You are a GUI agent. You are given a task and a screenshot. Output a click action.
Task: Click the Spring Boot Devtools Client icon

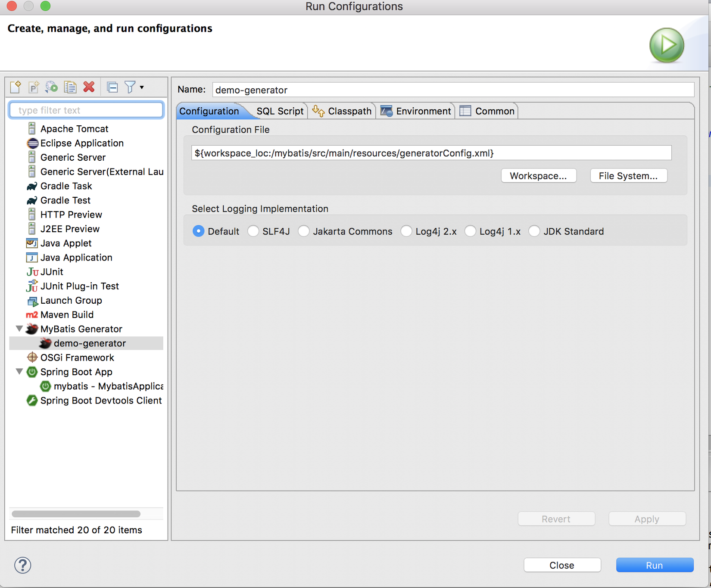[x=32, y=400]
